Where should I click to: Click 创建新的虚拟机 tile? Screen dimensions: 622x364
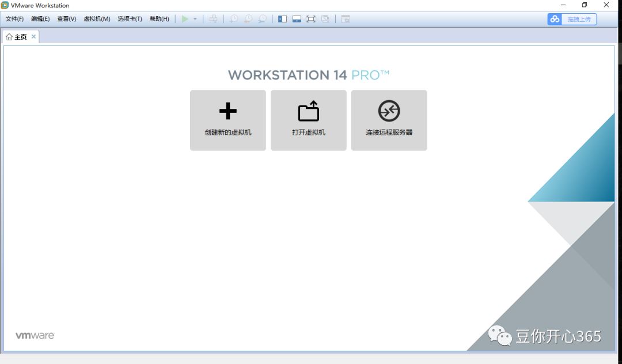tap(228, 120)
